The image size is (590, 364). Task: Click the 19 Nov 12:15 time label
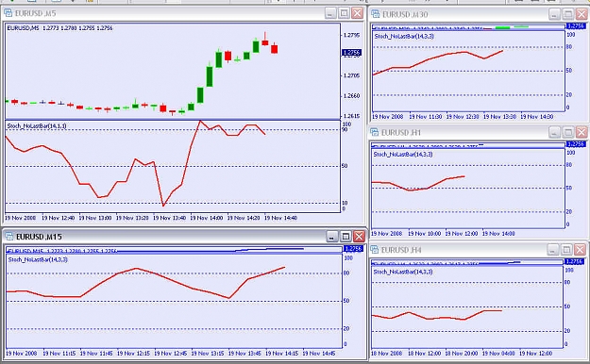click(x=134, y=353)
